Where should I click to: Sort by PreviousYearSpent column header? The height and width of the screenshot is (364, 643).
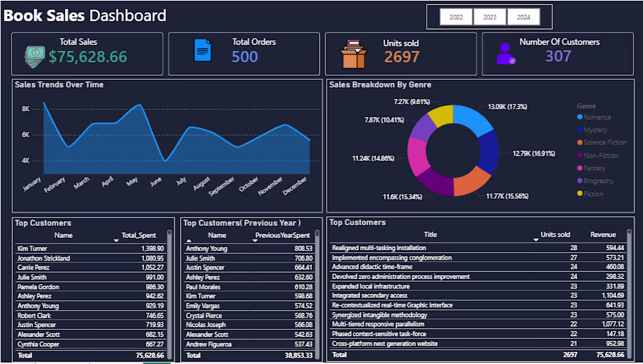point(282,235)
